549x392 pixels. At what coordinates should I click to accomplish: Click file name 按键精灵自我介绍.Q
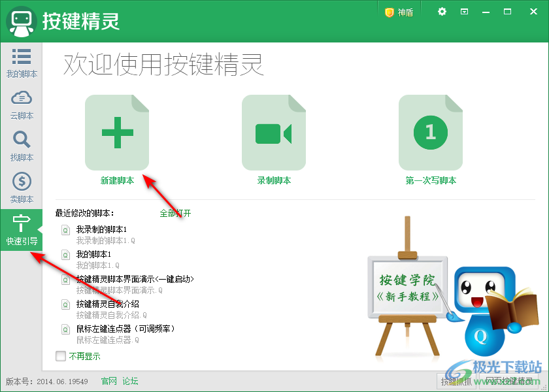tap(112, 315)
